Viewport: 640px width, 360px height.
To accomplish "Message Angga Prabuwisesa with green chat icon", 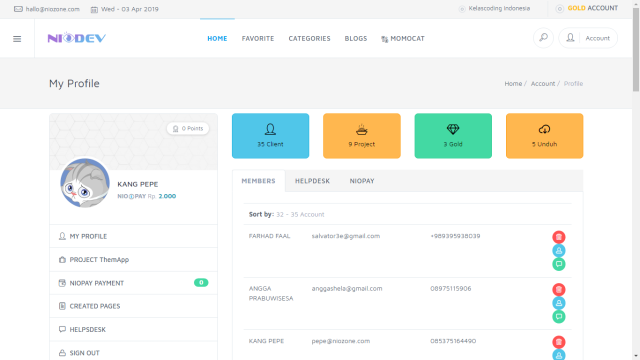I will coord(559,316).
